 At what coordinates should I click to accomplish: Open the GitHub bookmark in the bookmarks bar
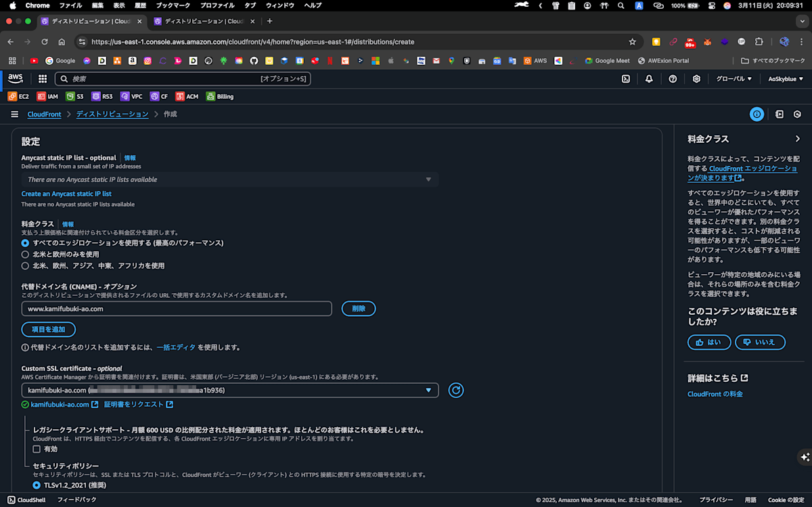click(x=254, y=60)
